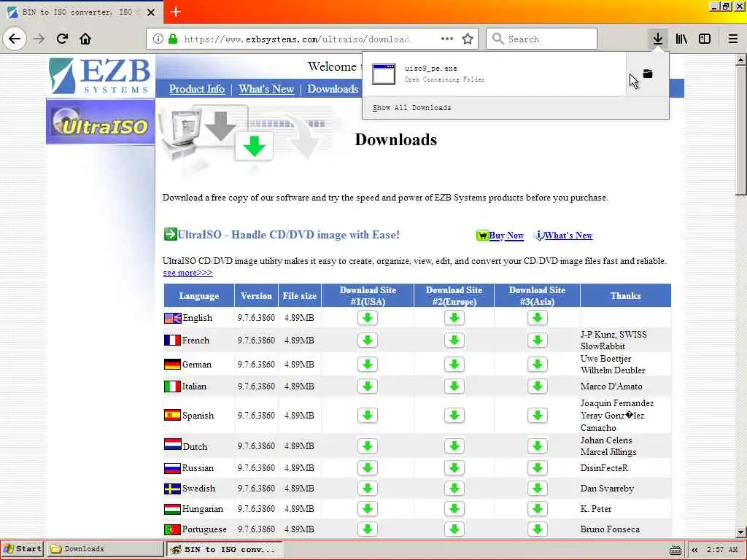Screen dimensions: 747x560
Task: Click the Language column header
Action: 199,296
